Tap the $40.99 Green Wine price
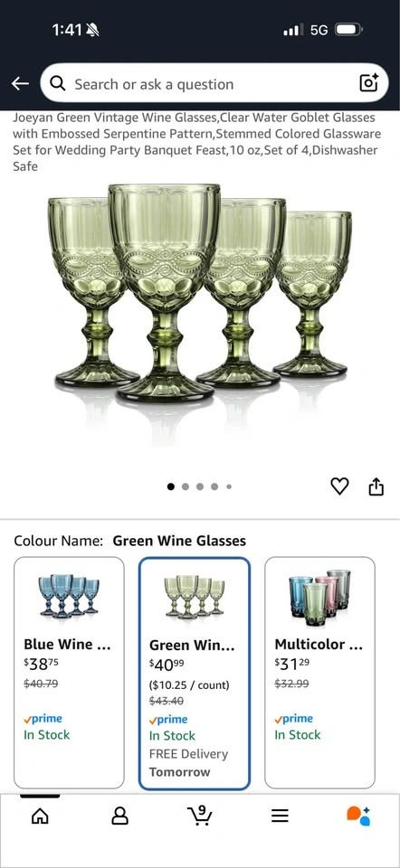 pos(167,665)
